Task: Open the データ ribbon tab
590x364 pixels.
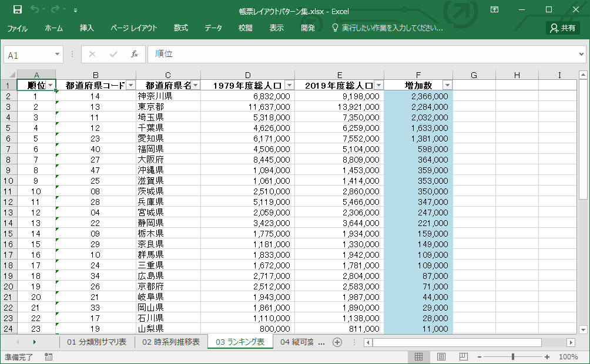Action: click(213, 28)
